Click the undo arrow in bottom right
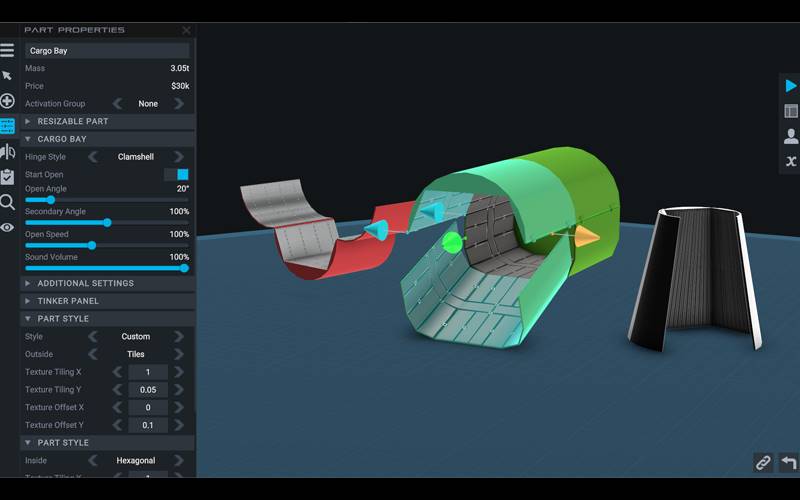800x500 pixels. (788, 462)
